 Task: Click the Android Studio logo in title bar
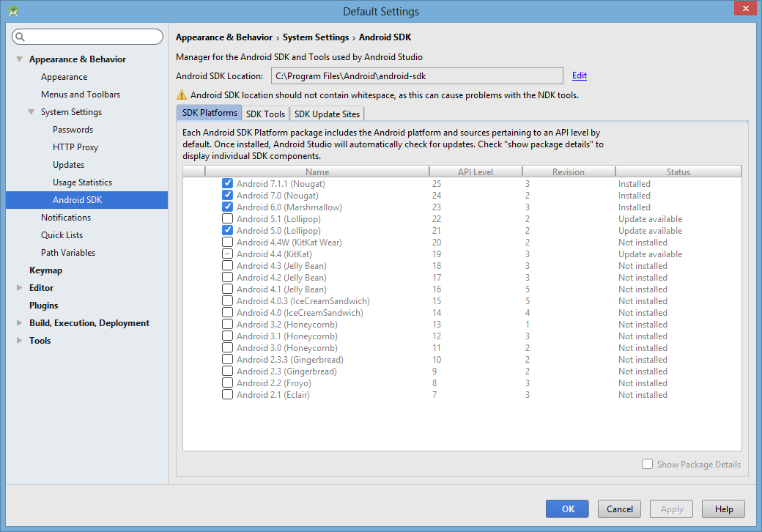coord(13,11)
